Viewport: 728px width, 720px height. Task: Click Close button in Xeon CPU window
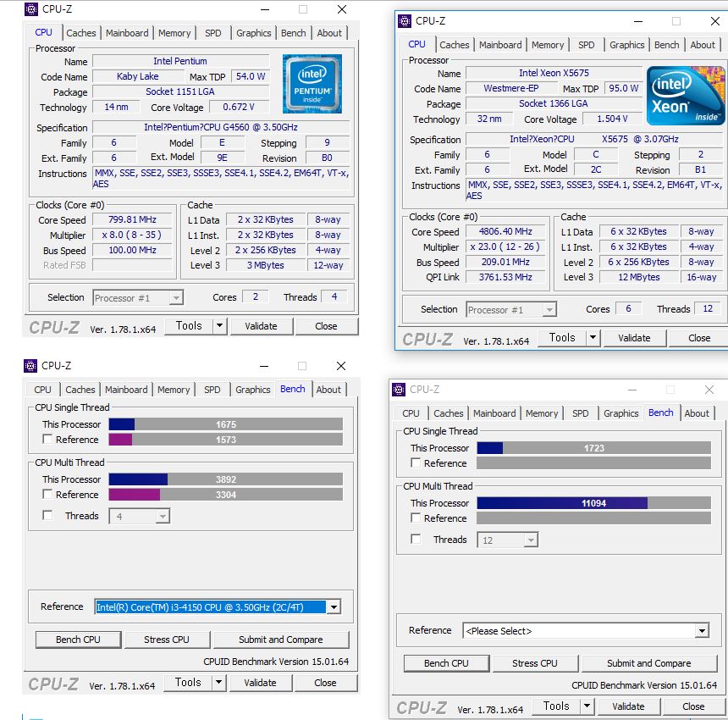pyautogui.click(x=698, y=338)
